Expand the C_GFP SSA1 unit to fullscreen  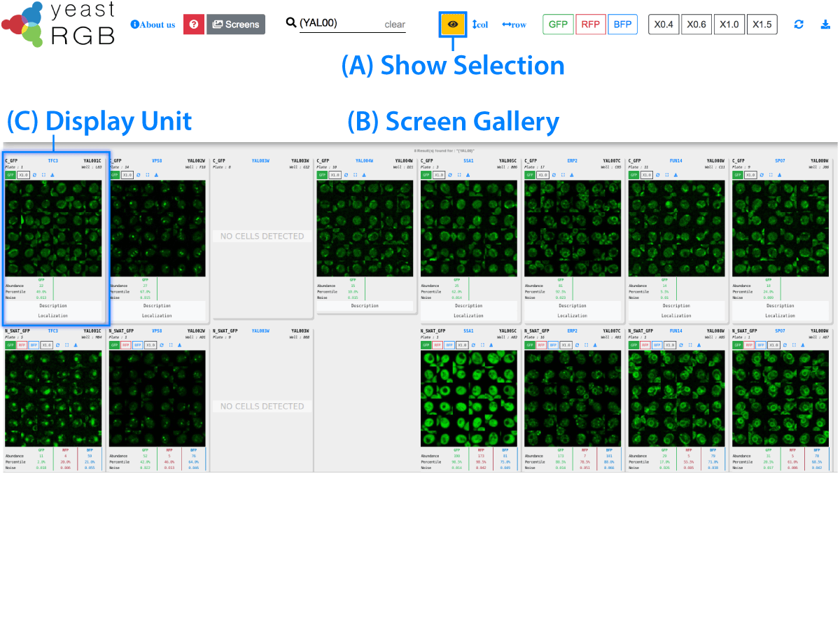459,175
